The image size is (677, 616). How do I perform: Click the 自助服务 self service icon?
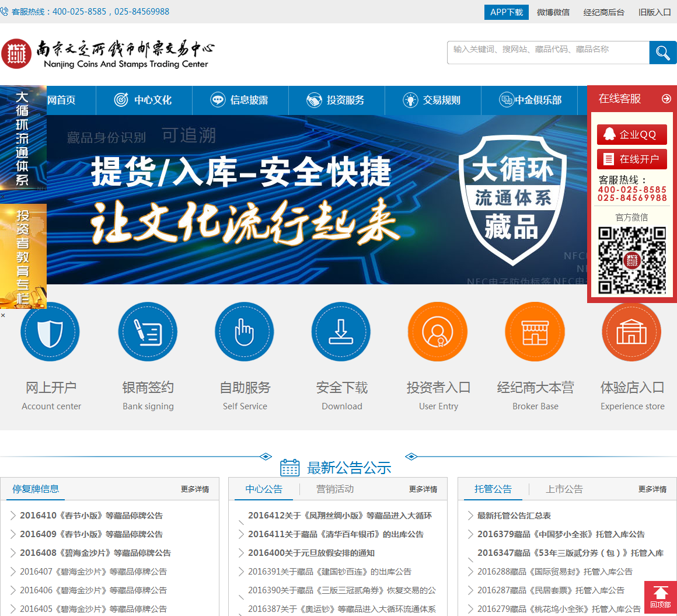[x=245, y=332]
